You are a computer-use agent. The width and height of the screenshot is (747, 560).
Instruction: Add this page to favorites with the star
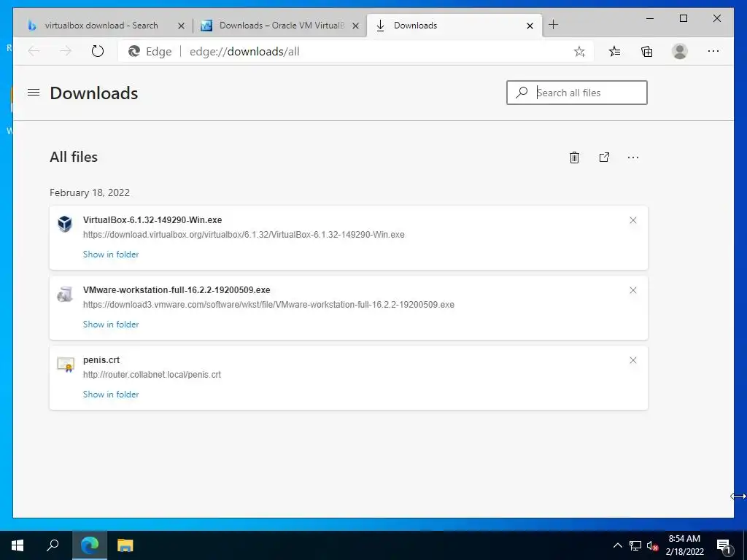point(579,52)
